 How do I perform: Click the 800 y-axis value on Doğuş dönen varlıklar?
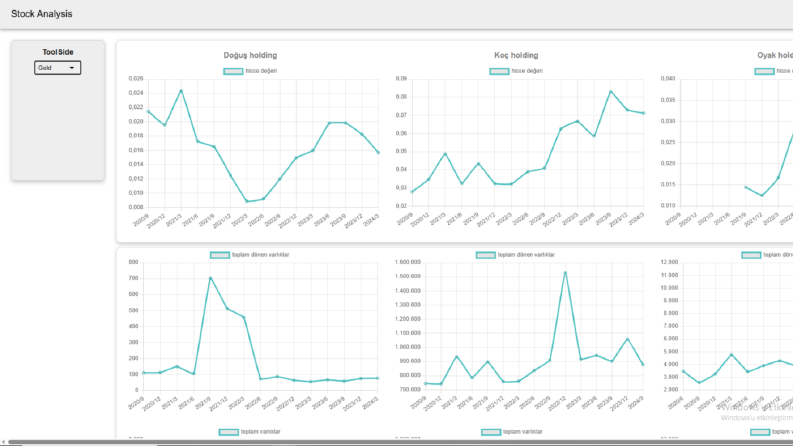(134, 262)
